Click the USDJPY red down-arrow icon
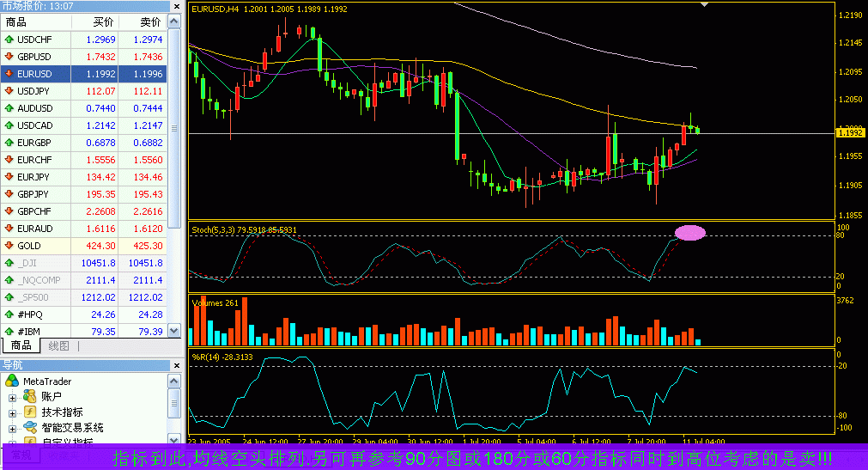The width and height of the screenshot is (868, 470). tap(9, 91)
